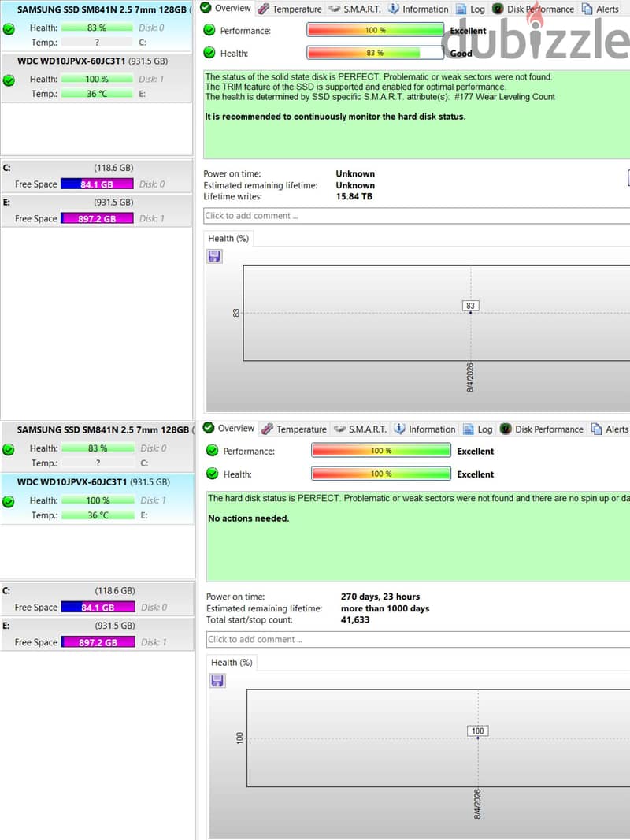Open Disk Performance tab in lower screenshot

[x=542, y=429]
